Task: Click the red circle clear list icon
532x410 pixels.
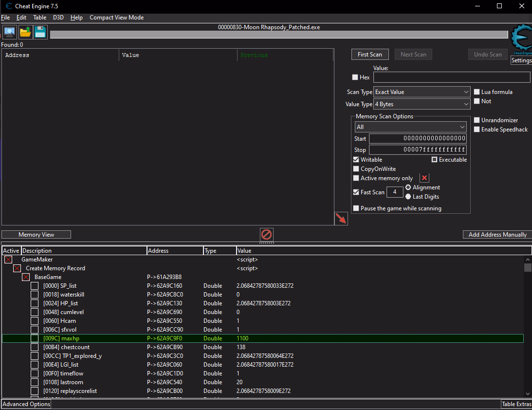Action: coord(266,234)
